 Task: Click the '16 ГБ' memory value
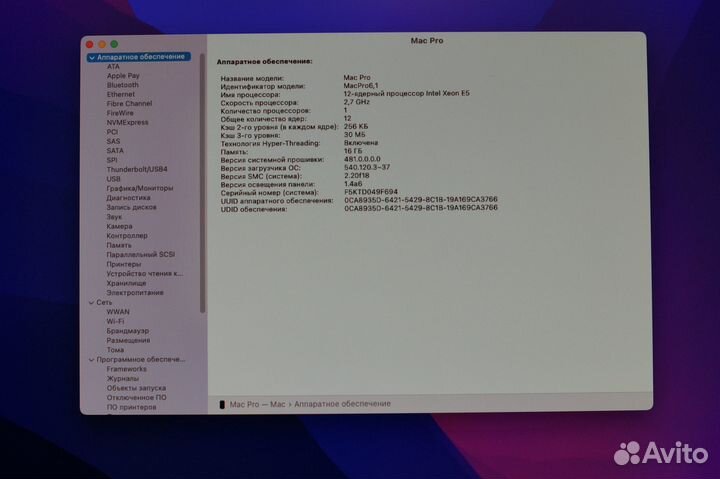[x=353, y=151]
